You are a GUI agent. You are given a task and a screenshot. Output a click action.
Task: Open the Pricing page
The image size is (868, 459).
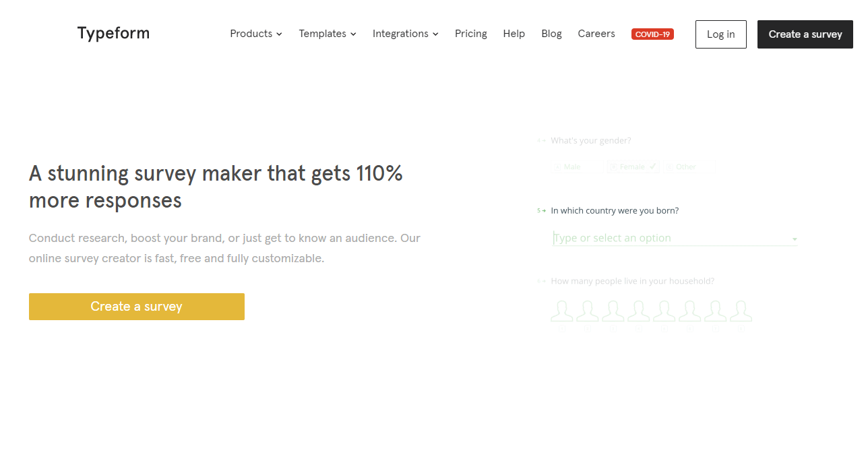click(x=471, y=34)
